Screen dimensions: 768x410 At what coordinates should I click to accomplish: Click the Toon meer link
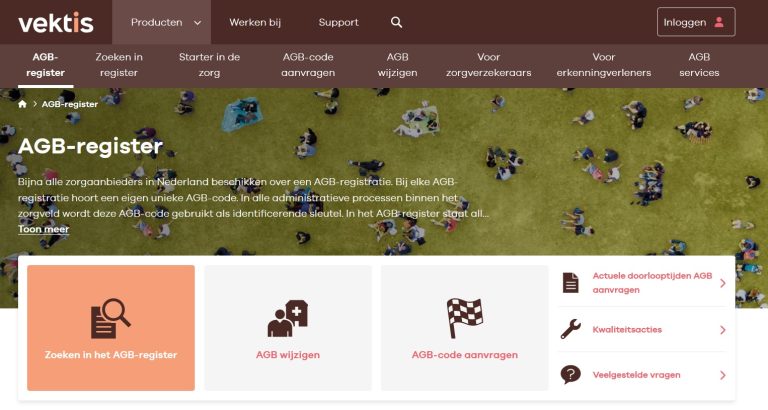pos(44,229)
